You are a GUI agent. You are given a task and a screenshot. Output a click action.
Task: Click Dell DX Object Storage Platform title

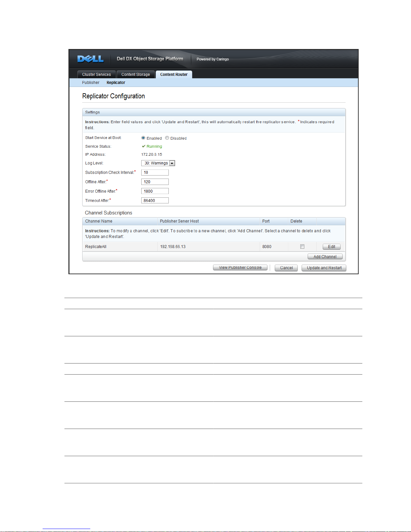pyautogui.click(x=150, y=59)
